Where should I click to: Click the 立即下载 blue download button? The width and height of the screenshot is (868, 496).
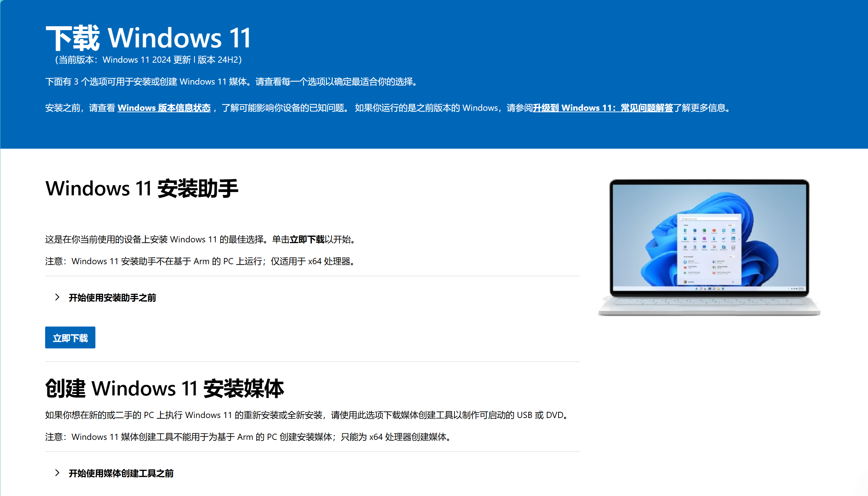click(x=70, y=337)
